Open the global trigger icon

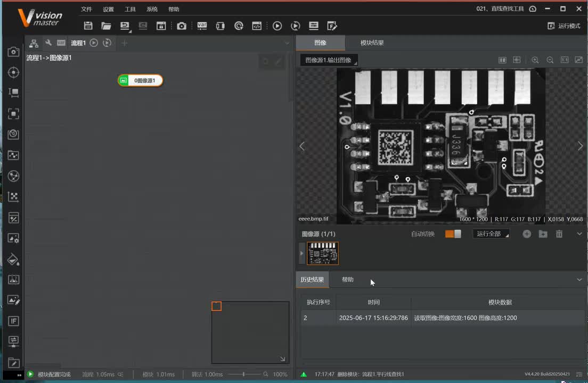coord(239,26)
